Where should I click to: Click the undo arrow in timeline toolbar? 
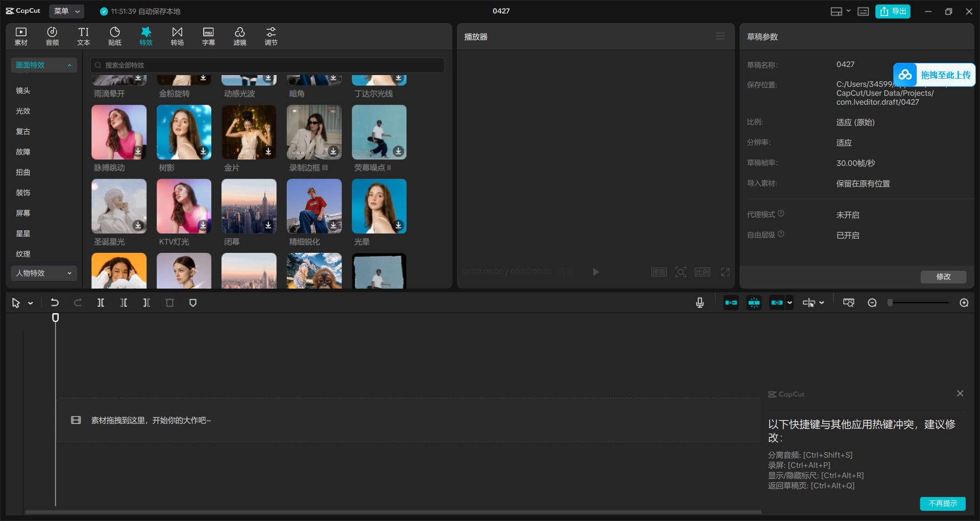pos(55,303)
